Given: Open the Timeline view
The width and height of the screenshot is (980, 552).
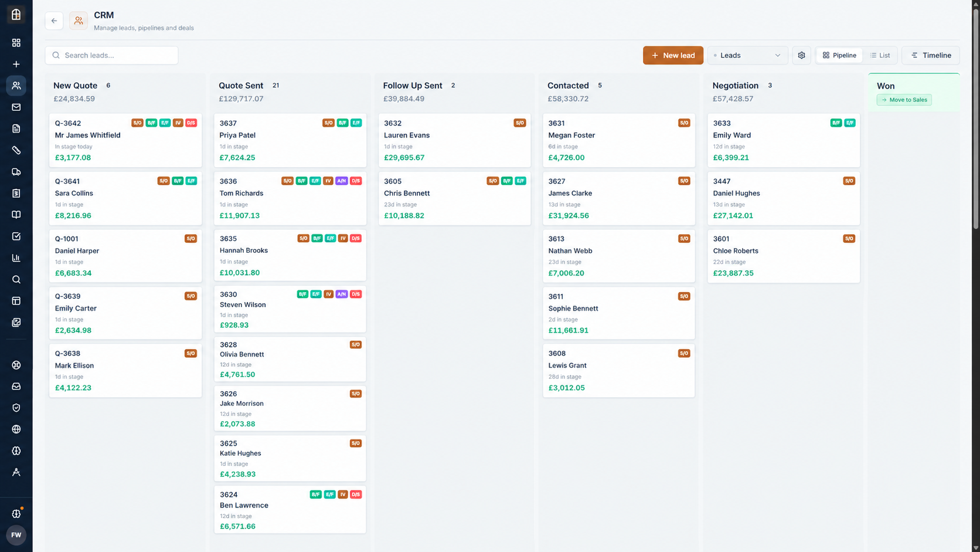Looking at the screenshot, I should click(x=931, y=55).
